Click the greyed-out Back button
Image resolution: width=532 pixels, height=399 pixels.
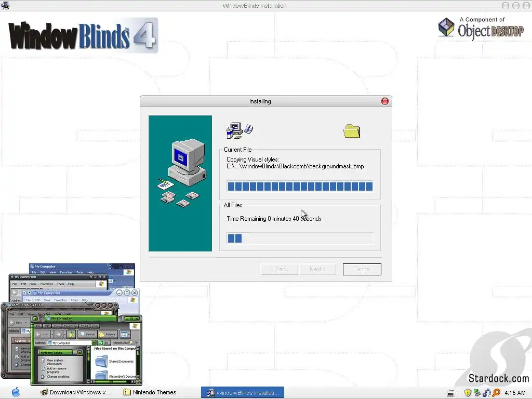(x=279, y=270)
